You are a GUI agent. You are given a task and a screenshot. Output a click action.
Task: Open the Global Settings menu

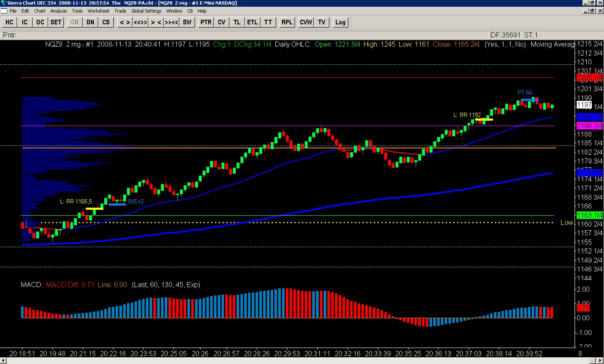point(146,11)
